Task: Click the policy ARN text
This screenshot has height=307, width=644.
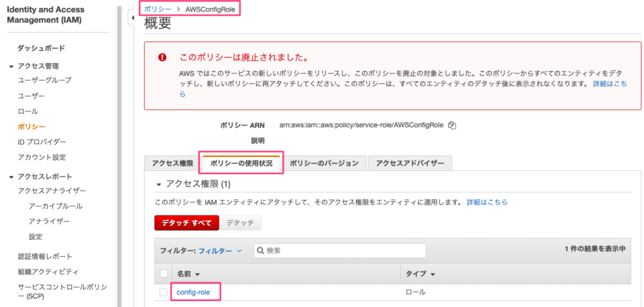Action: pos(361,125)
